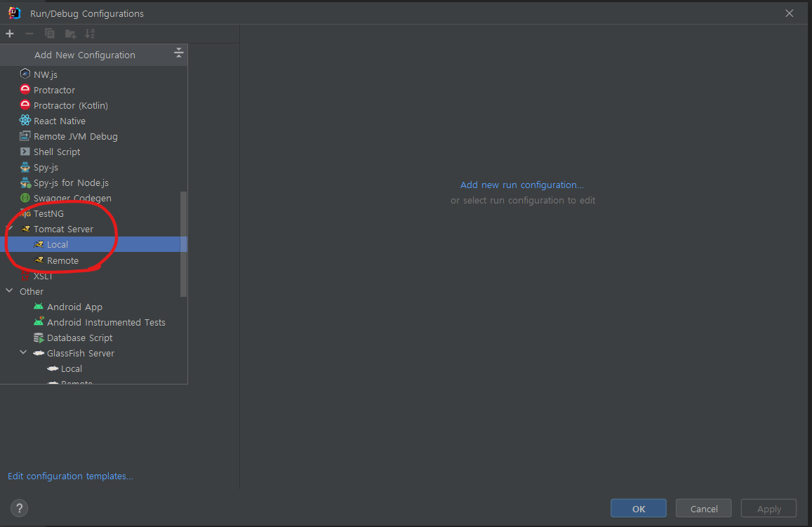Image resolution: width=812 pixels, height=527 pixels.
Task: Click the new folder toolbar icon
Action: (x=70, y=34)
